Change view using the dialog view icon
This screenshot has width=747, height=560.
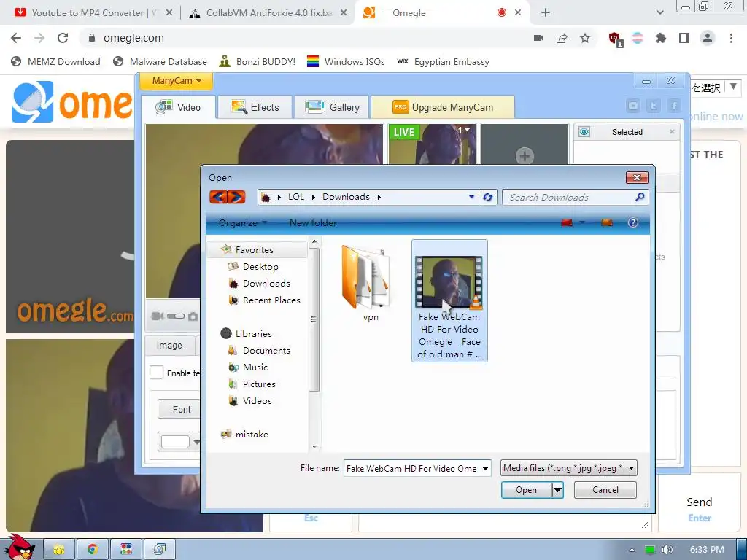566,222
